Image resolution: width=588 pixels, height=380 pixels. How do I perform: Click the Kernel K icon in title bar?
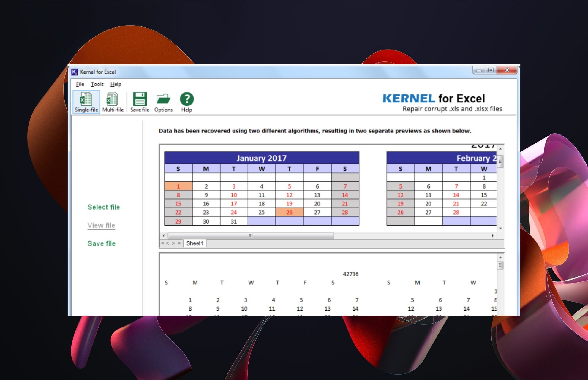(x=74, y=72)
